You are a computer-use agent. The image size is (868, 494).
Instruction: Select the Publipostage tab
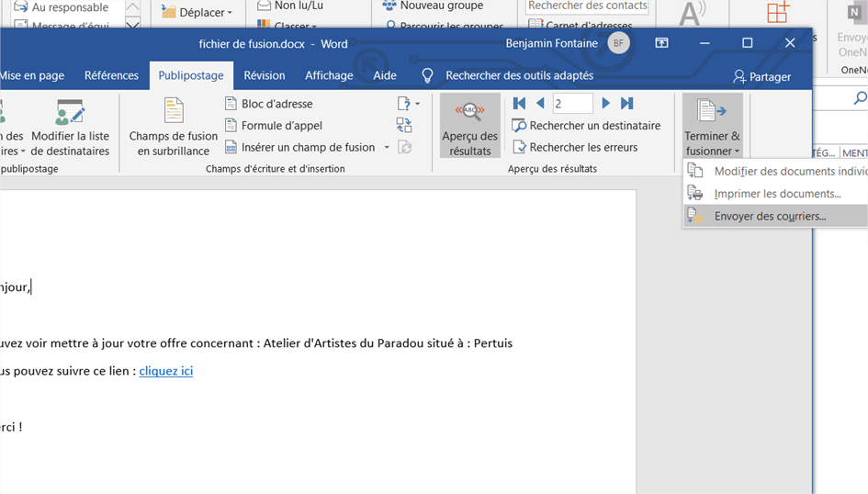(x=191, y=76)
